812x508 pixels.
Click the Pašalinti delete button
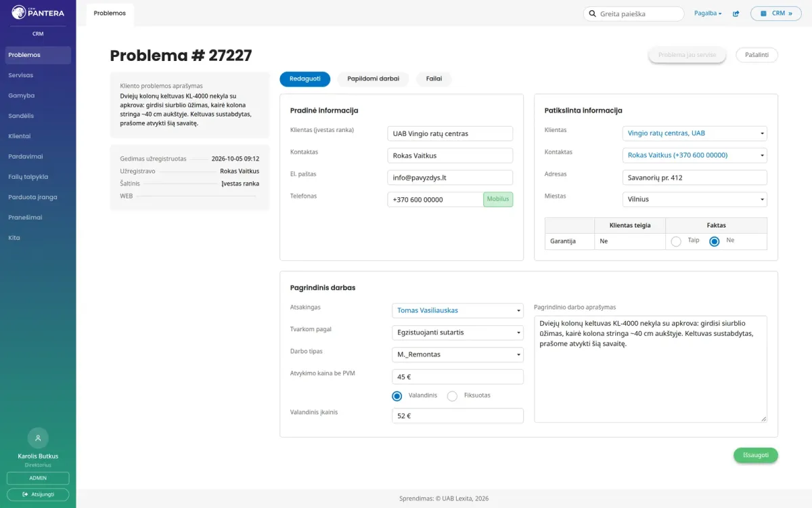[757, 55]
